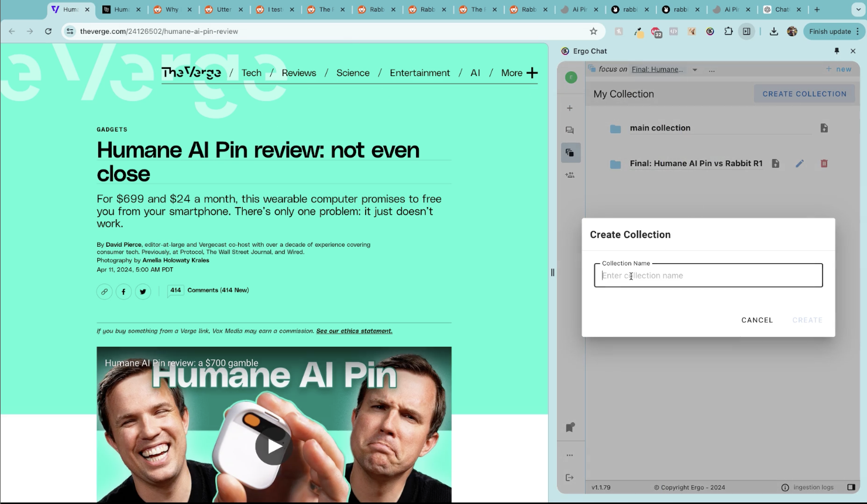Open the collections icon in Ergo sidebar
Viewport: 867px width, 504px height.
[x=570, y=153]
